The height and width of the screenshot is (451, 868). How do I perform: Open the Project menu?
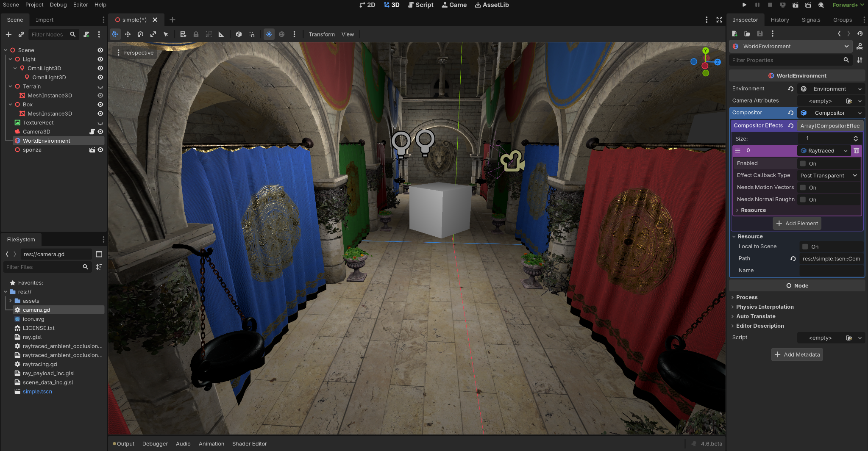click(34, 5)
